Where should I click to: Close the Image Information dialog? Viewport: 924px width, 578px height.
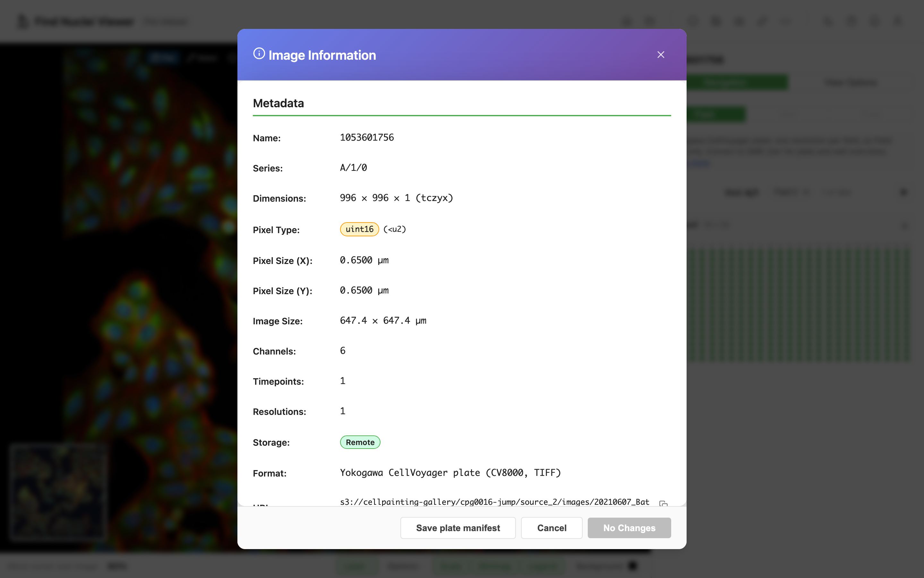[661, 55]
